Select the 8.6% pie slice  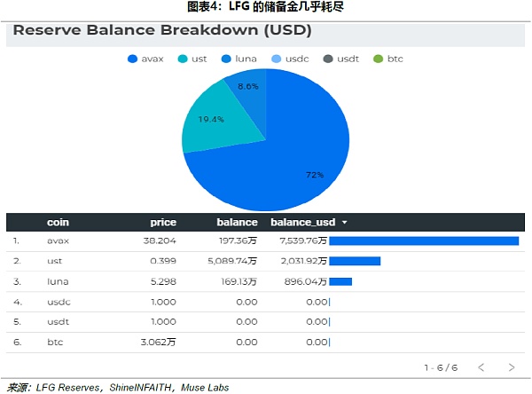pos(249,95)
